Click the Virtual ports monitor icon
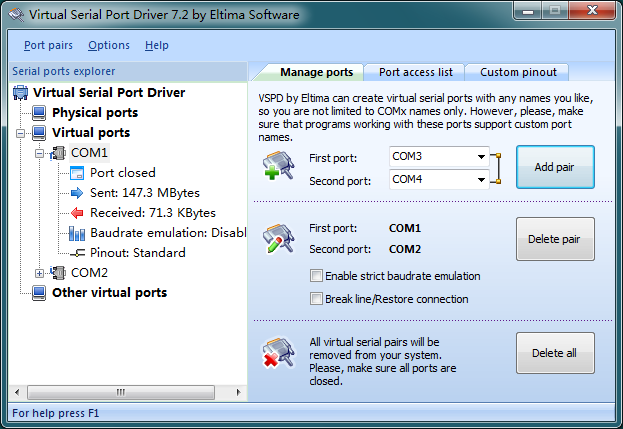The width and height of the screenshot is (623, 429). (39, 133)
